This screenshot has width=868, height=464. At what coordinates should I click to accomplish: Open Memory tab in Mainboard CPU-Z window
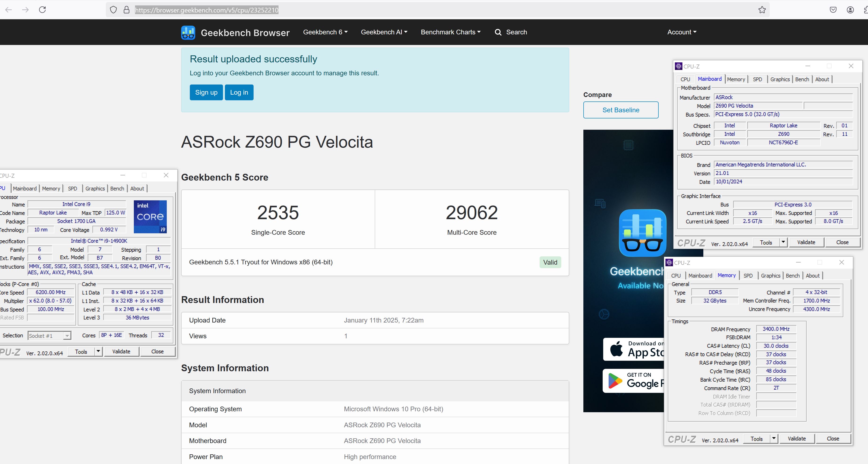click(x=736, y=79)
